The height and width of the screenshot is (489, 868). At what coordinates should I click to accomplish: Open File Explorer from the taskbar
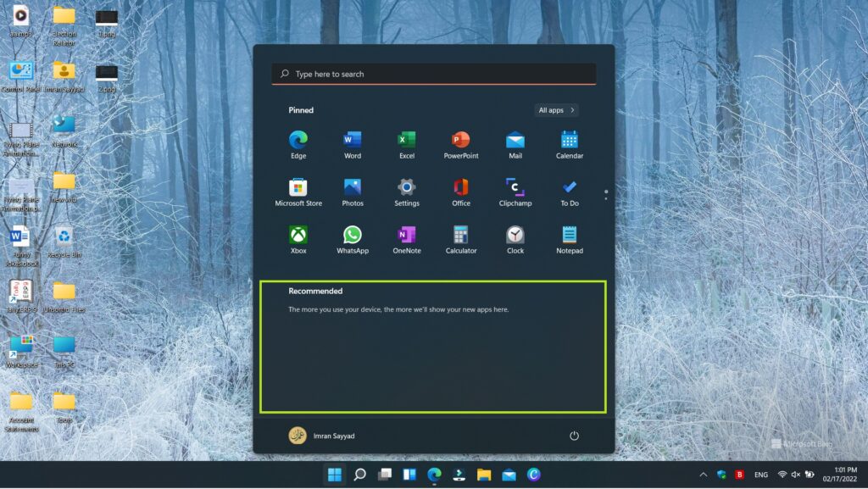[x=484, y=475]
